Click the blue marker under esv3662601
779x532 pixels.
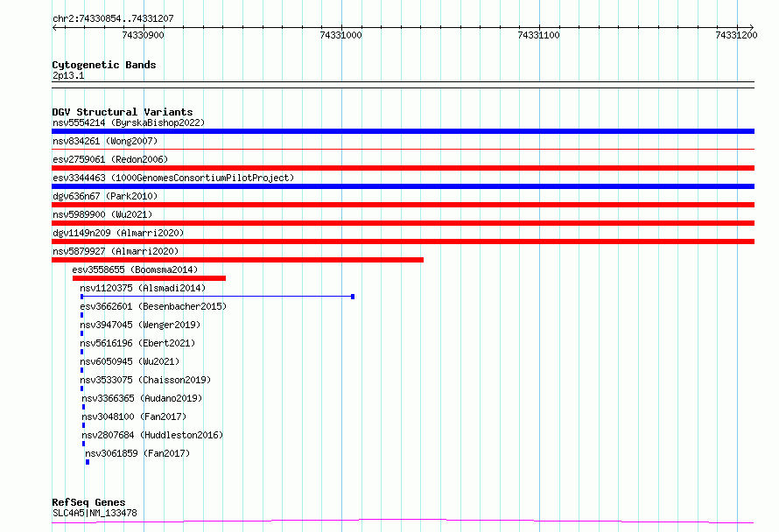click(x=82, y=315)
